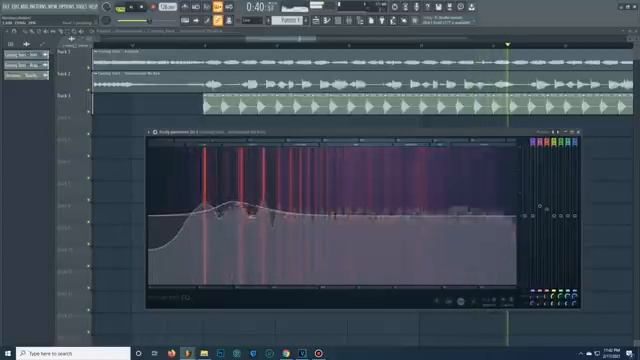This screenshot has width=640, height=360.
Task: Open the EQ plugin window options arrow
Action: tap(149, 132)
